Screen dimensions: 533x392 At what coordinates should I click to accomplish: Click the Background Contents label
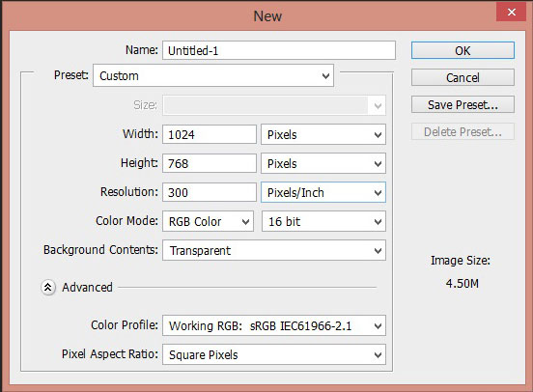(x=100, y=249)
